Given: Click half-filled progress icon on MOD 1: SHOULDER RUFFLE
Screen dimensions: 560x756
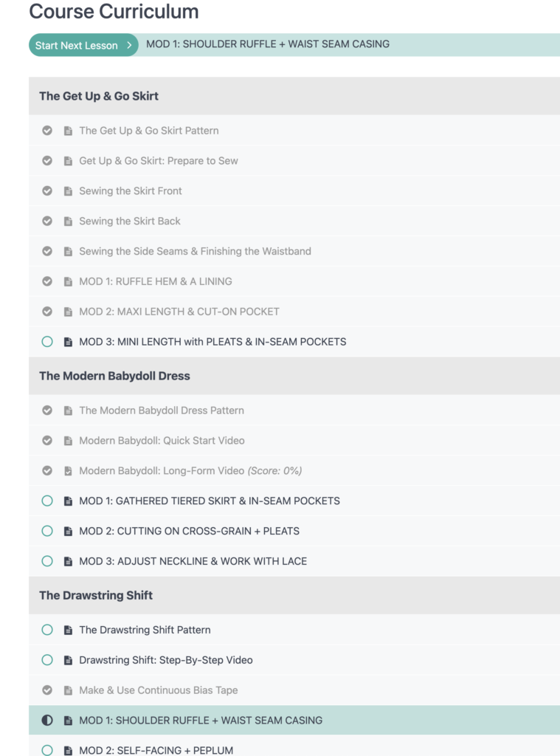Looking at the screenshot, I should [x=47, y=721].
